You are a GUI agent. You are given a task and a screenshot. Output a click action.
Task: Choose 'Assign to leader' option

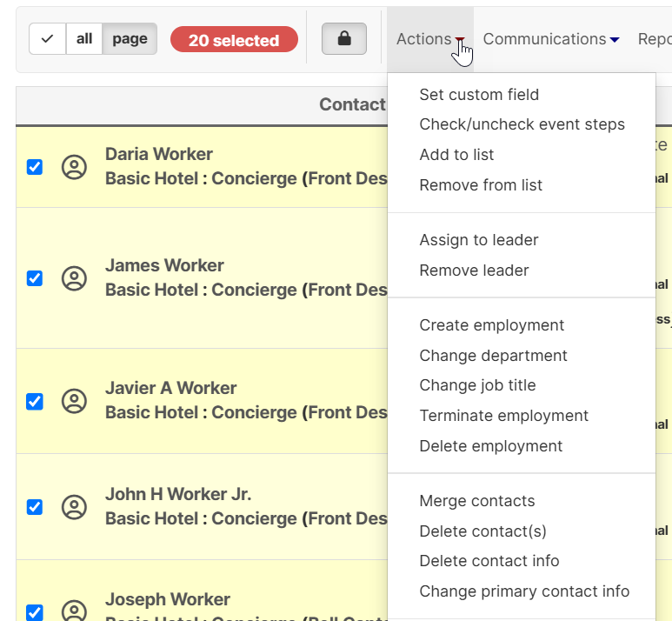tap(479, 240)
